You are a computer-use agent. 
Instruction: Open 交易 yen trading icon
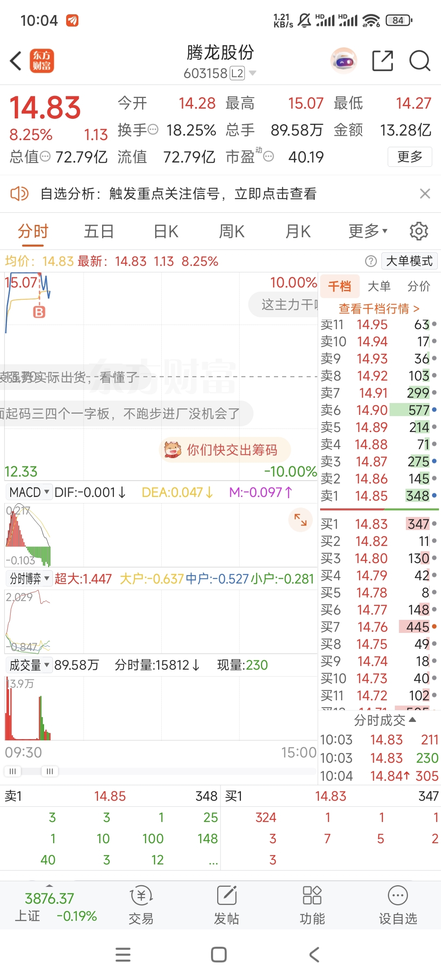[141, 905]
